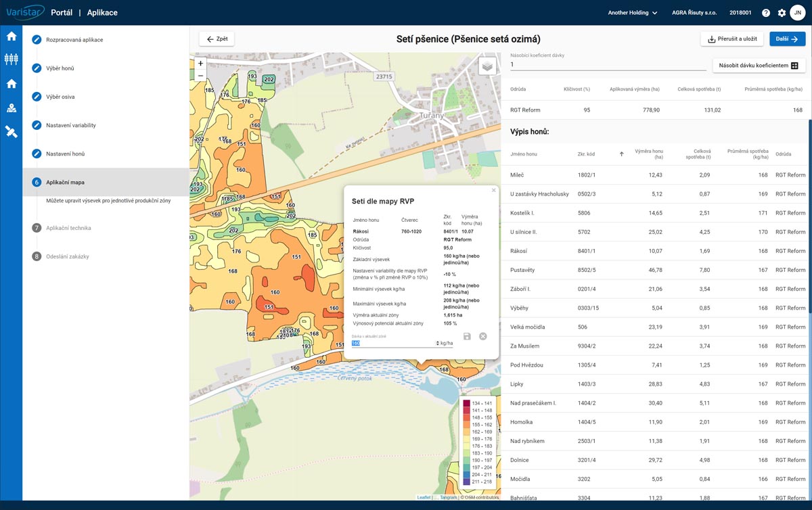Save the zone dose in popup
812x510 pixels.
tap(467, 336)
